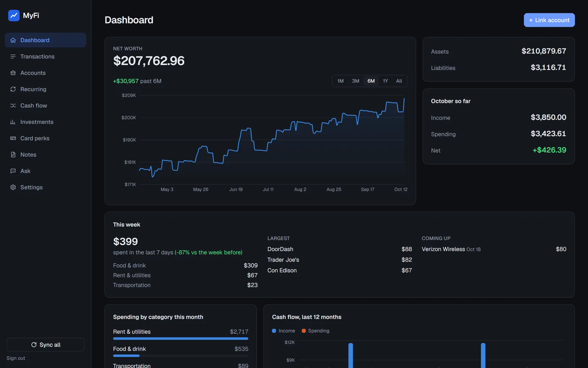The height and width of the screenshot is (368, 588).
Task: Click the Food & drink spending bar
Action: (x=180, y=356)
